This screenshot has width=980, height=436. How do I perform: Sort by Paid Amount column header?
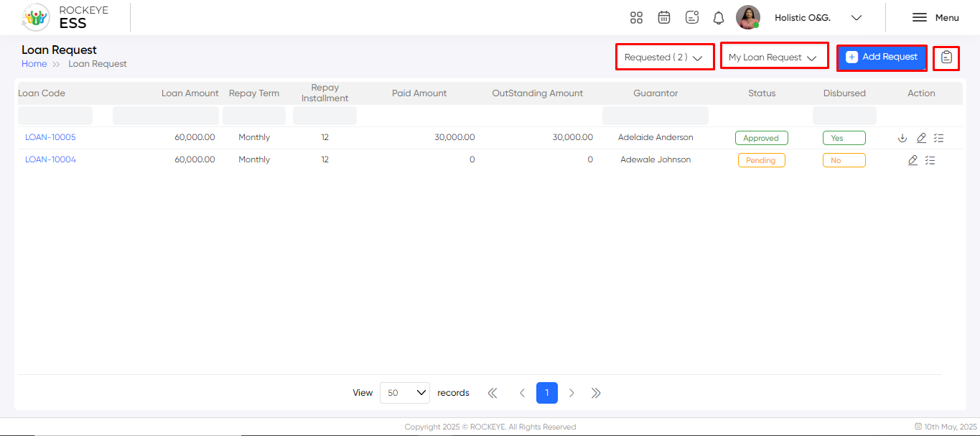419,93
